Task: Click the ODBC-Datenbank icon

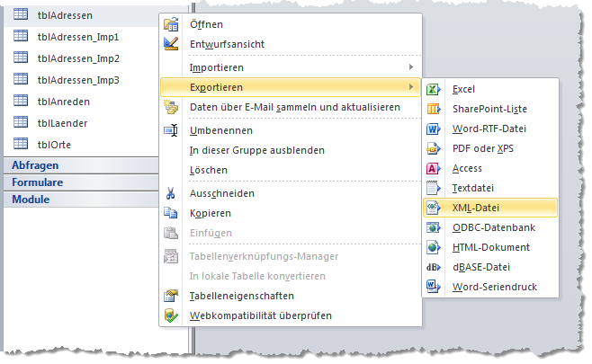Action: pyautogui.click(x=433, y=227)
